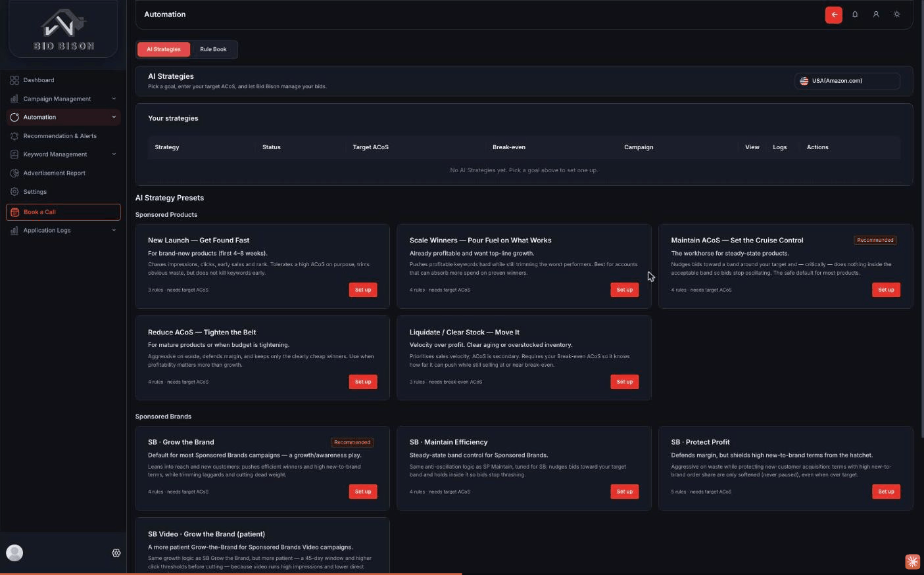Click the Advertisement Report pie icon
This screenshot has height=575, width=924.
(x=14, y=173)
